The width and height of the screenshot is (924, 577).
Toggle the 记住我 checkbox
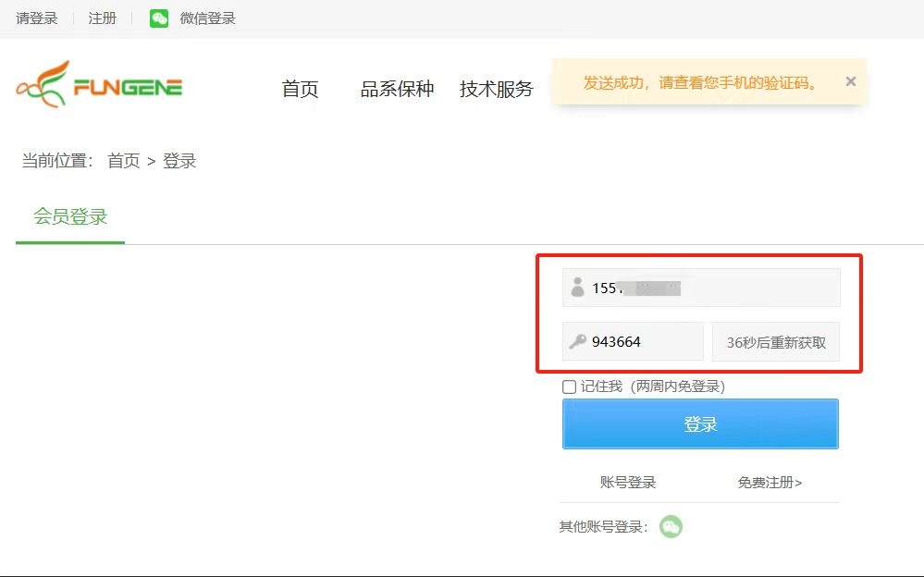(x=570, y=387)
